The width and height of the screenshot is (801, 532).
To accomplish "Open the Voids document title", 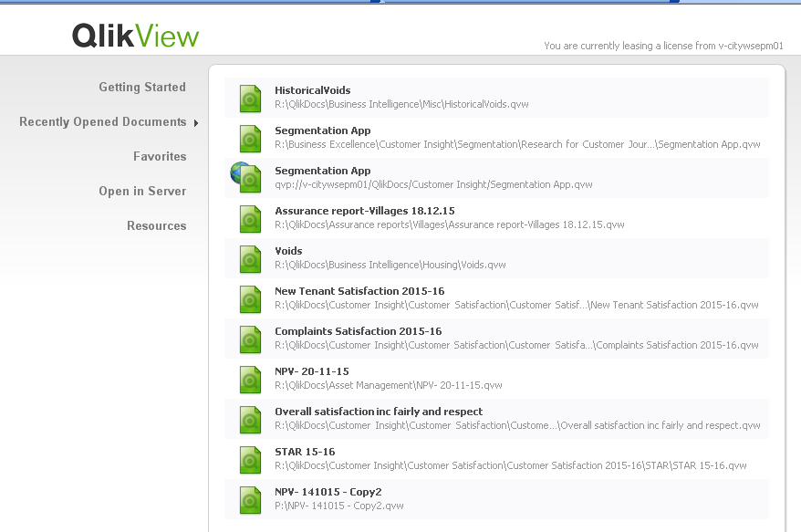I will click(x=288, y=251).
